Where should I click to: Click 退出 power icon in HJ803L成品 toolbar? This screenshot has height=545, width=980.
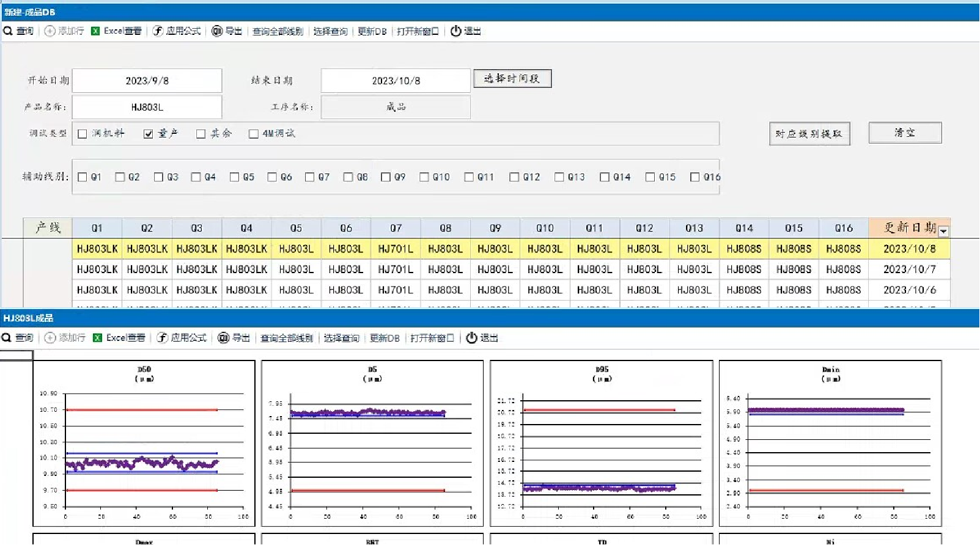471,338
